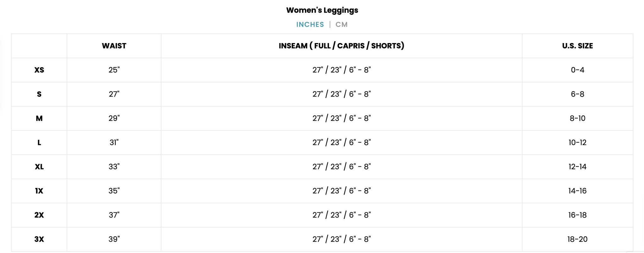Select the 33" waist cell for XL
Image resolution: width=644 pixels, height=253 pixels.
(114, 167)
